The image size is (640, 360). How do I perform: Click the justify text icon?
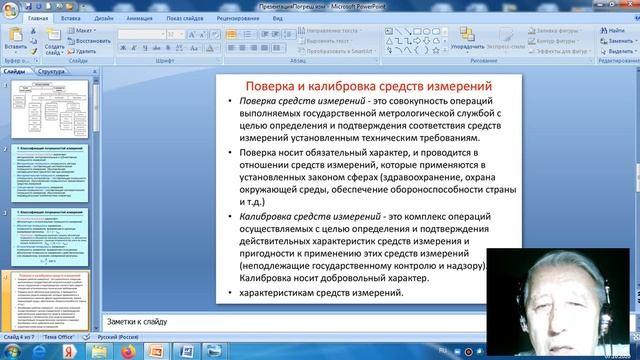click(x=264, y=48)
